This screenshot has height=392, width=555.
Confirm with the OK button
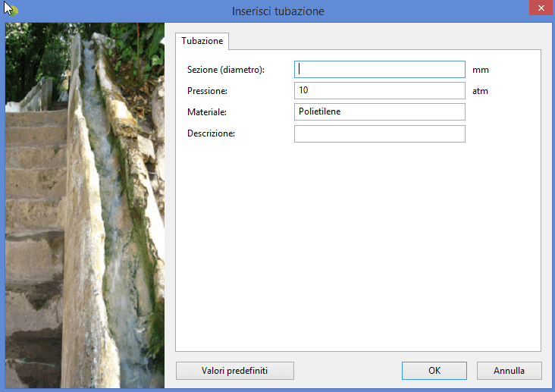click(x=434, y=371)
